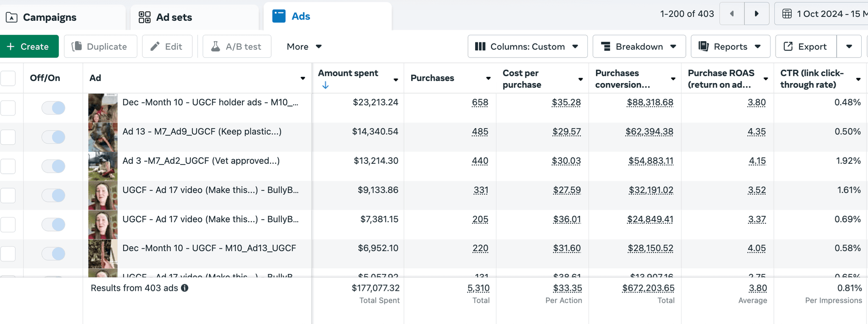Open Purchase ROAS column dropdown arrow

point(766,79)
